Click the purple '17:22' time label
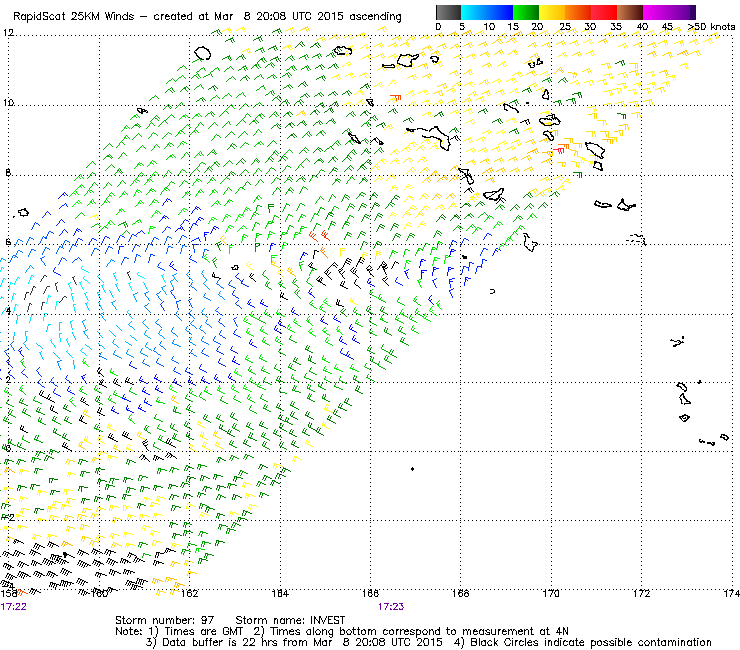740x650 pixels. (13, 607)
